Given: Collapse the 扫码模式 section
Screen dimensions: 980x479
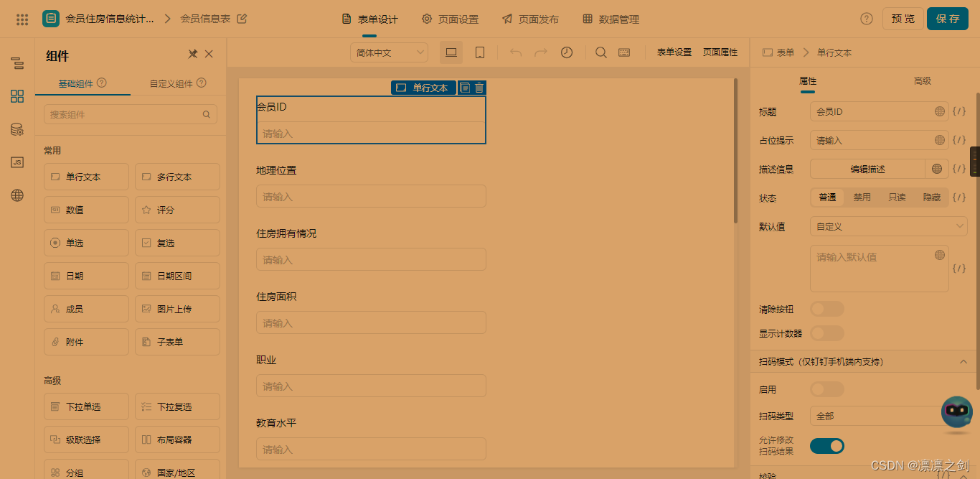Looking at the screenshot, I should [963, 362].
